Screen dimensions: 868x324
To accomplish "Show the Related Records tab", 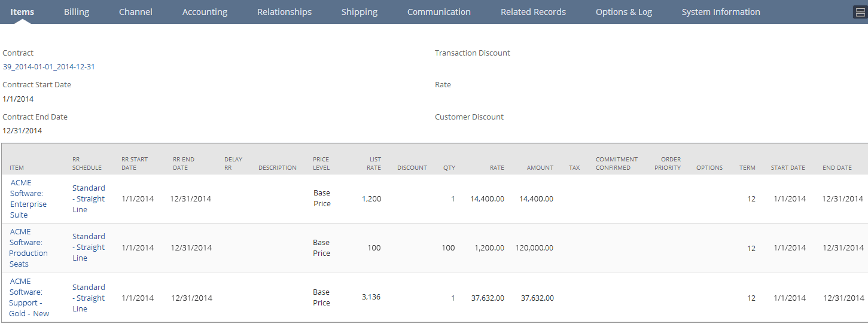I will pyautogui.click(x=533, y=12).
